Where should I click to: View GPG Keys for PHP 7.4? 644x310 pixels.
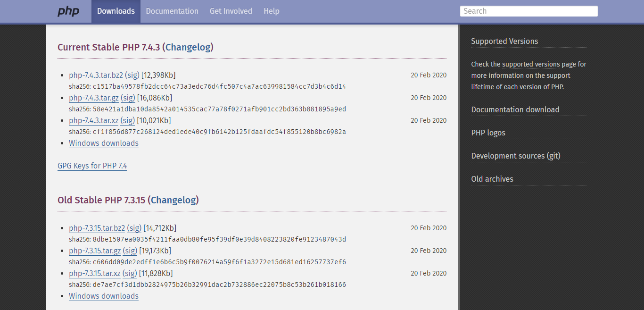pos(92,166)
